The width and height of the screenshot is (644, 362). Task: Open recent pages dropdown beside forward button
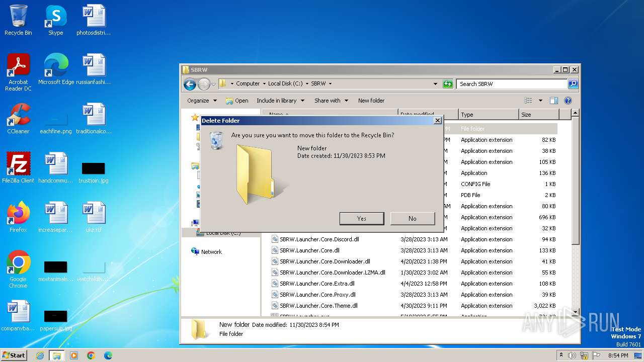point(214,84)
